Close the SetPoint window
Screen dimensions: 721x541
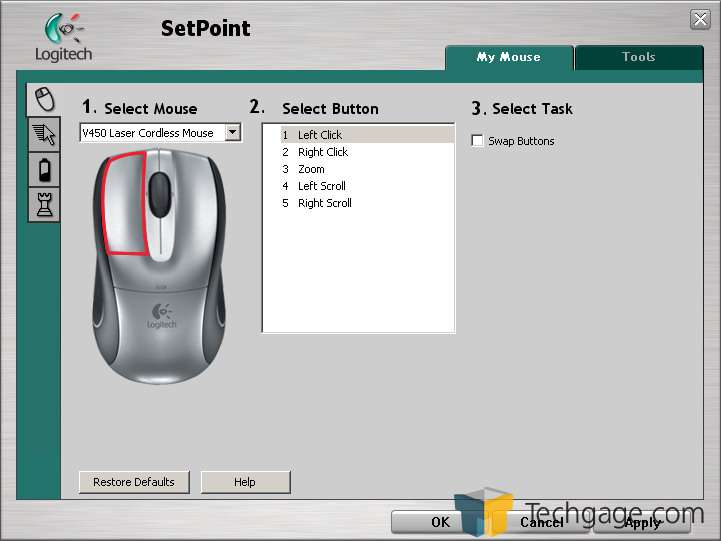tap(700, 19)
